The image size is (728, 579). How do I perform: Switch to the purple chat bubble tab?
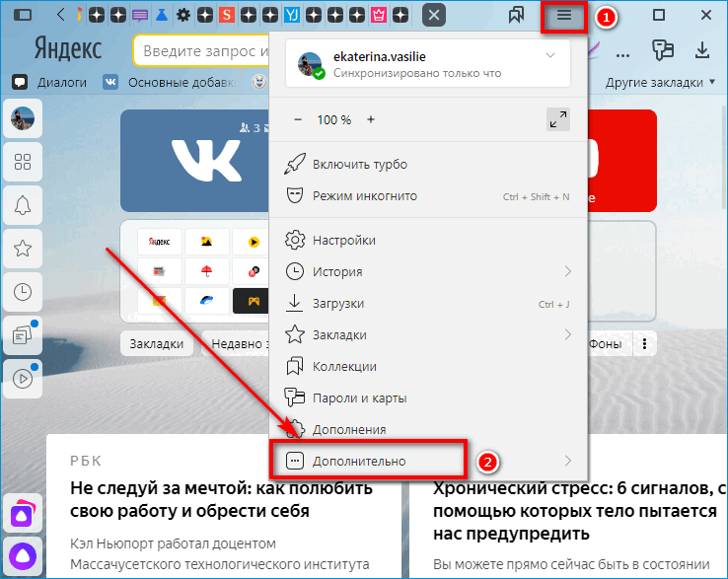coord(140,16)
